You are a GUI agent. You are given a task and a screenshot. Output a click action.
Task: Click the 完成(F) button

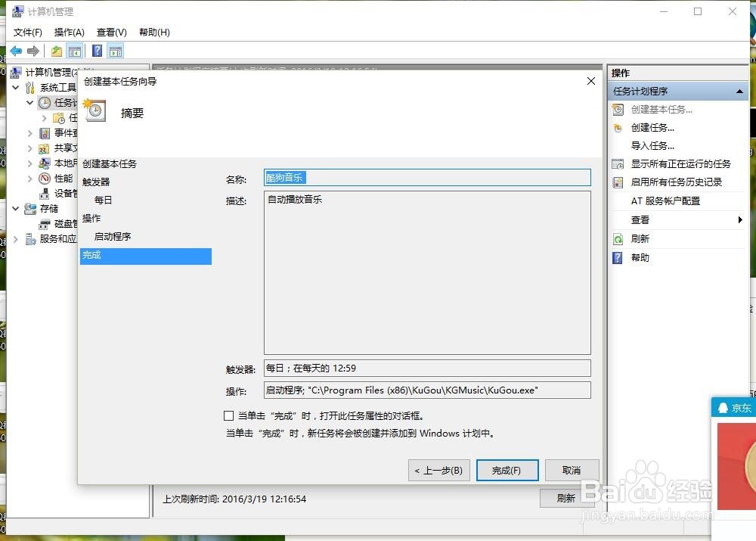pos(507,470)
